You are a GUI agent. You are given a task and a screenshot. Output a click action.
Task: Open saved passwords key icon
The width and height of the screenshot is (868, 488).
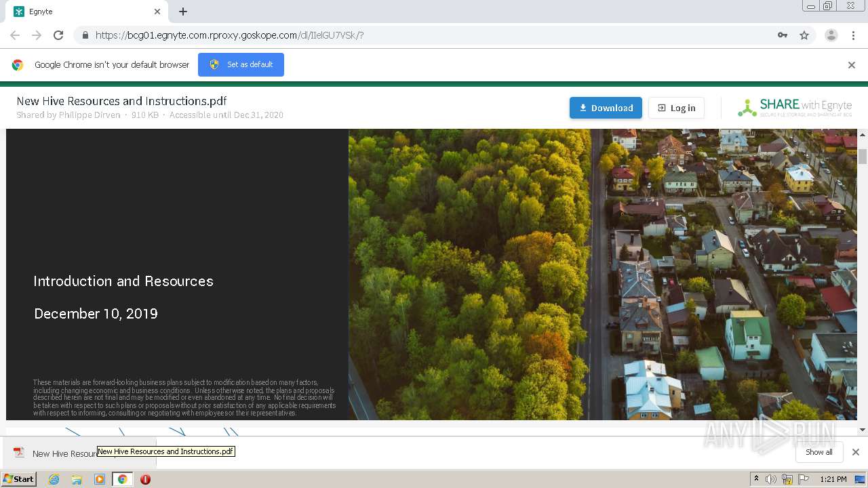[x=783, y=35]
